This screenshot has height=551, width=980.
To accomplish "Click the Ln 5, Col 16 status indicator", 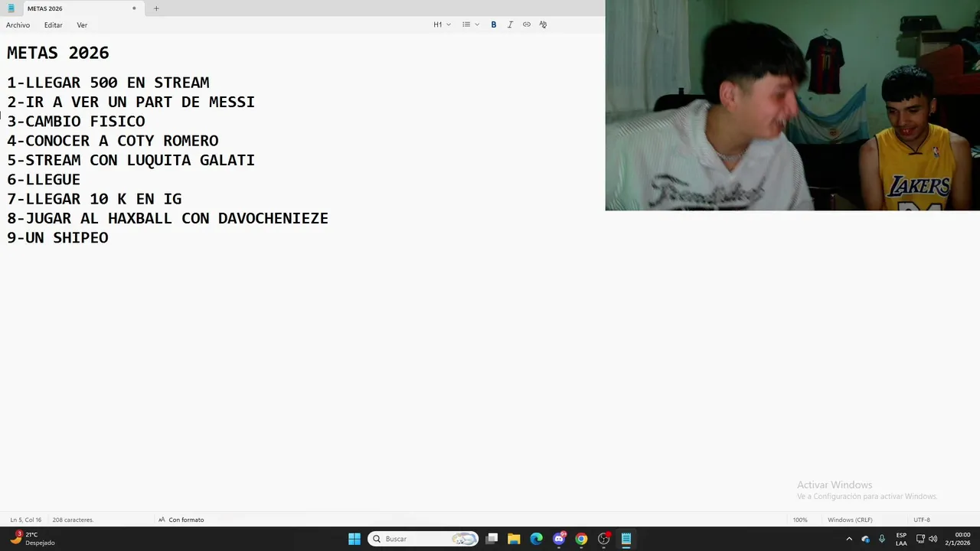I will (x=26, y=520).
